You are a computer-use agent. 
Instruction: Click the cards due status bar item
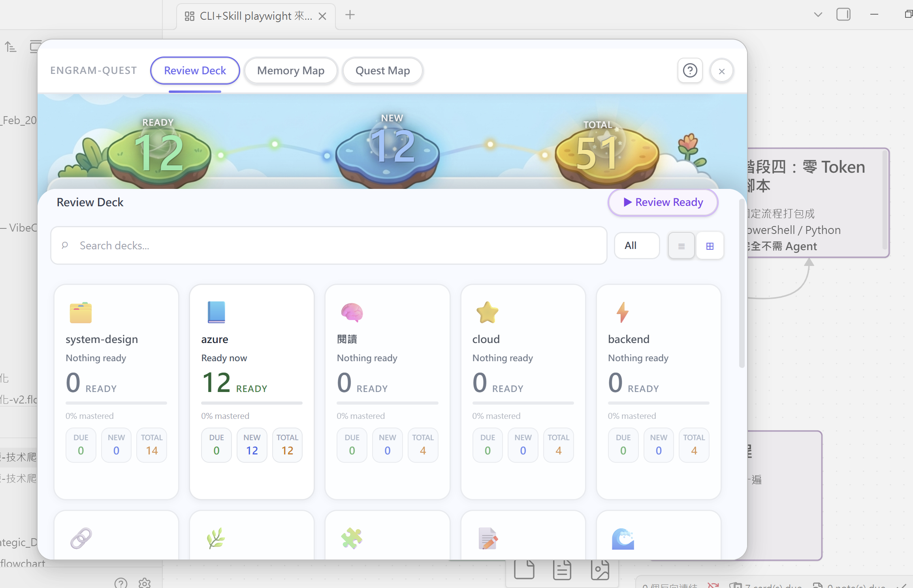coord(765,585)
